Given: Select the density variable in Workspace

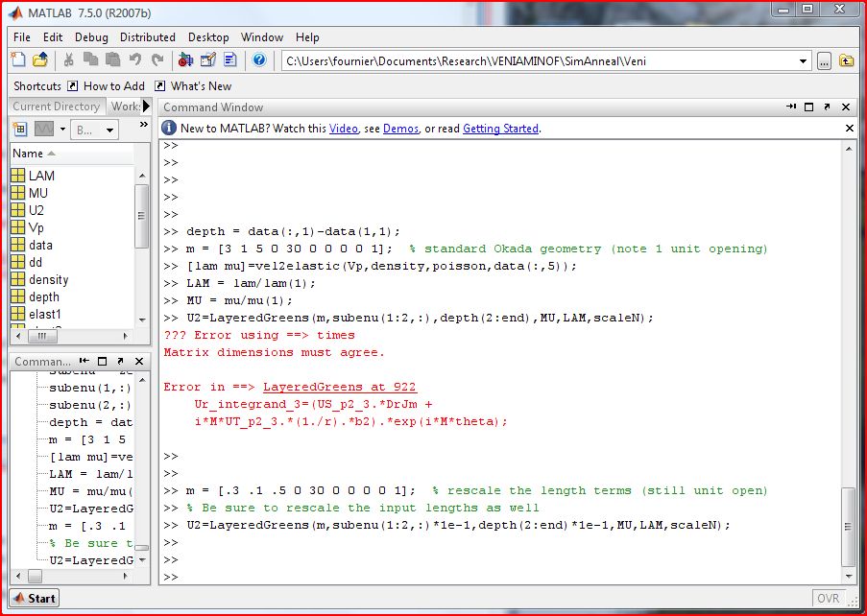Looking at the screenshot, I should [x=48, y=279].
